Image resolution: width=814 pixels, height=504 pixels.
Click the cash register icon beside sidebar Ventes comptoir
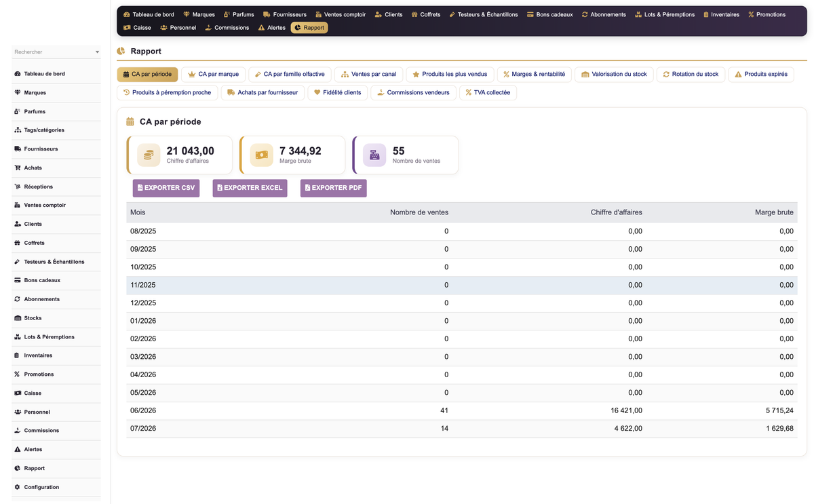pos(17,205)
